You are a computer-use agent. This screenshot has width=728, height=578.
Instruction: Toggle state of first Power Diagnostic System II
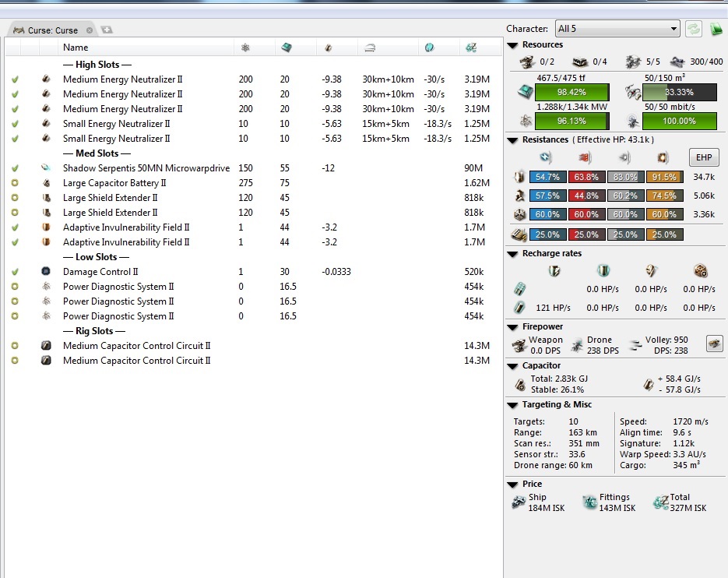15,287
